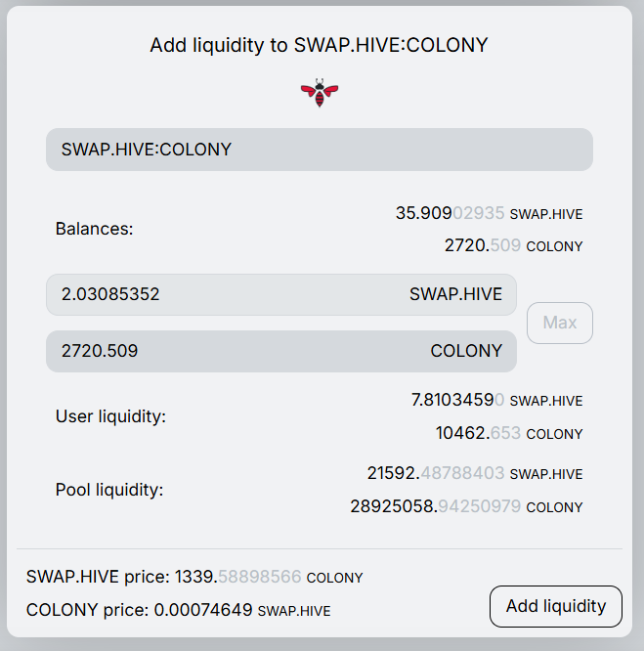Click the Add liquidity button
Image resolution: width=644 pixels, height=651 pixels.
555,606
